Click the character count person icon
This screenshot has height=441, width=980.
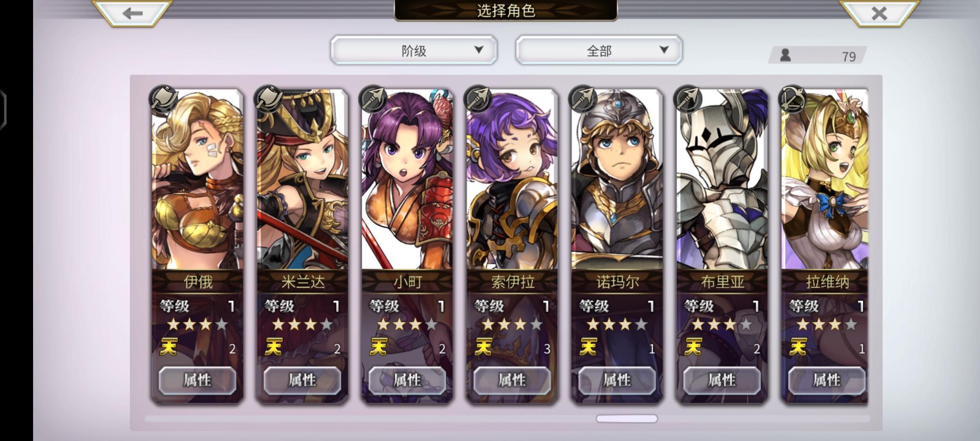click(785, 55)
